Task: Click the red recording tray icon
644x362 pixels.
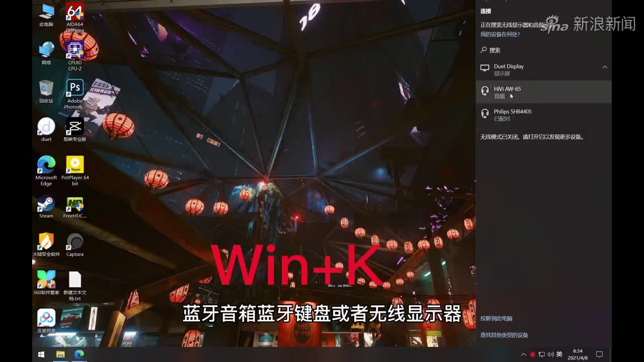Action: pos(532,354)
